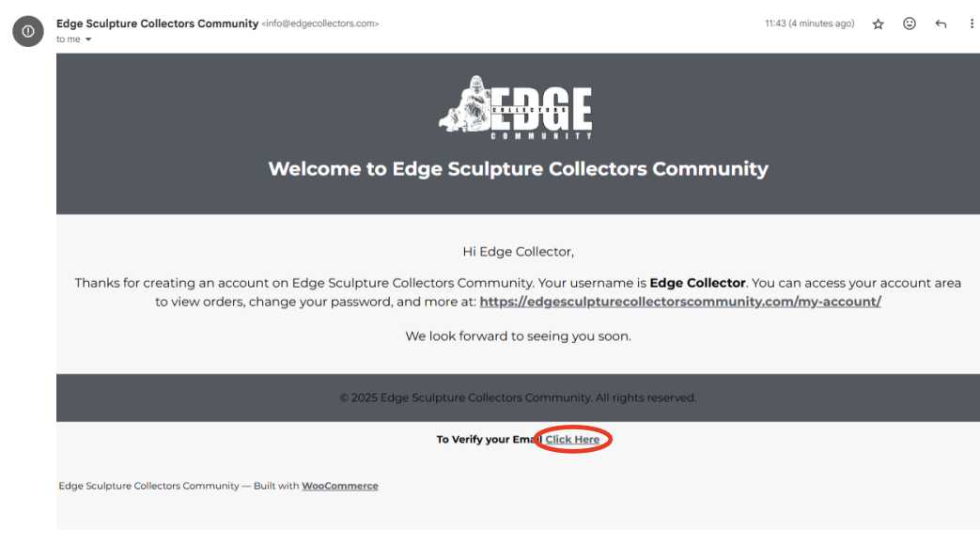Click the "Click Here" verify email link
This screenshot has width=980, height=545.
pos(572,440)
